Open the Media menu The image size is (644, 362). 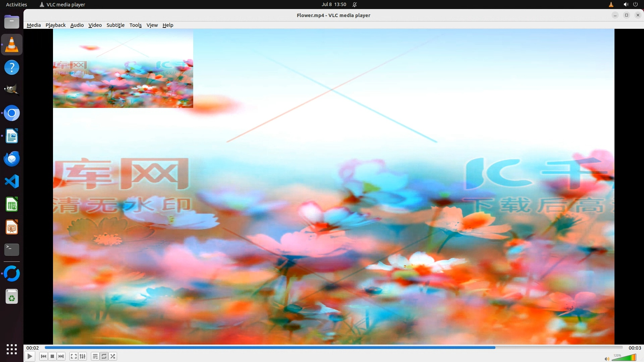coord(34,25)
